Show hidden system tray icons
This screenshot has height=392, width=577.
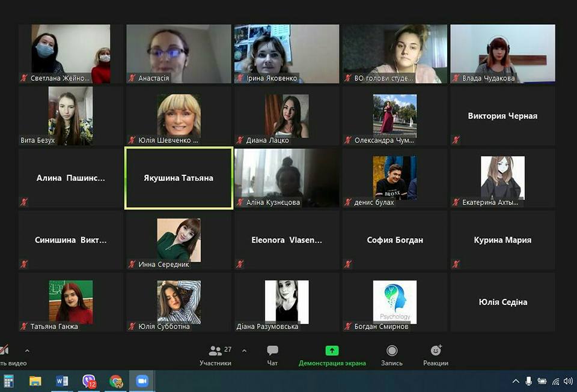pyautogui.click(x=516, y=381)
